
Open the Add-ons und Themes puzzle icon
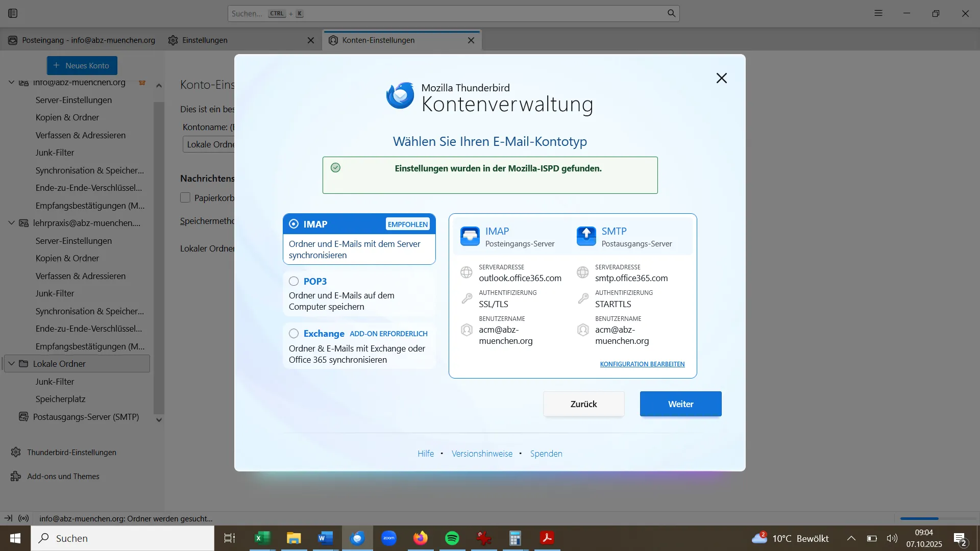[x=16, y=476]
